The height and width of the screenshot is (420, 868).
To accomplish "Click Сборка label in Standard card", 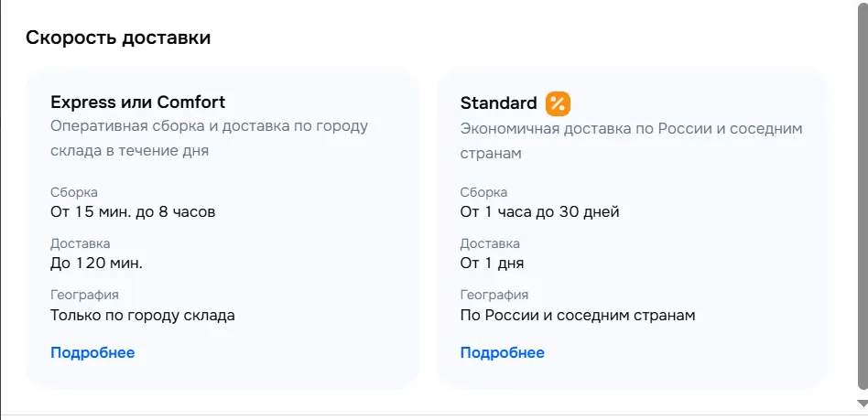I will [x=483, y=192].
